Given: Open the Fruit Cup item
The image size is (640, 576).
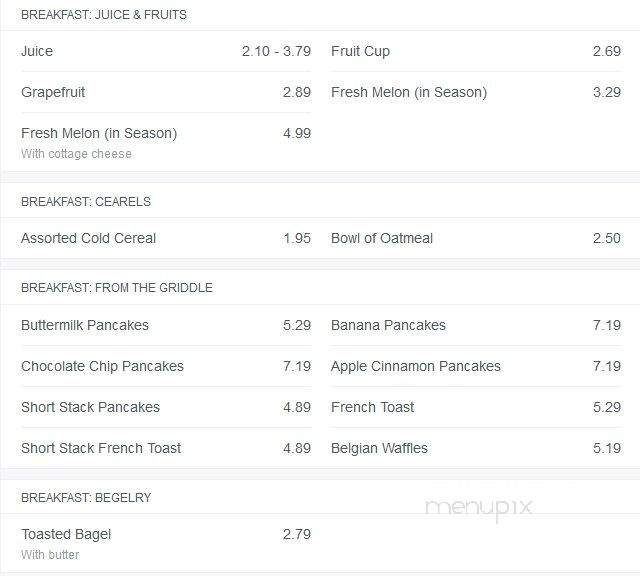Looking at the screenshot, I should (x=476, y=51).
